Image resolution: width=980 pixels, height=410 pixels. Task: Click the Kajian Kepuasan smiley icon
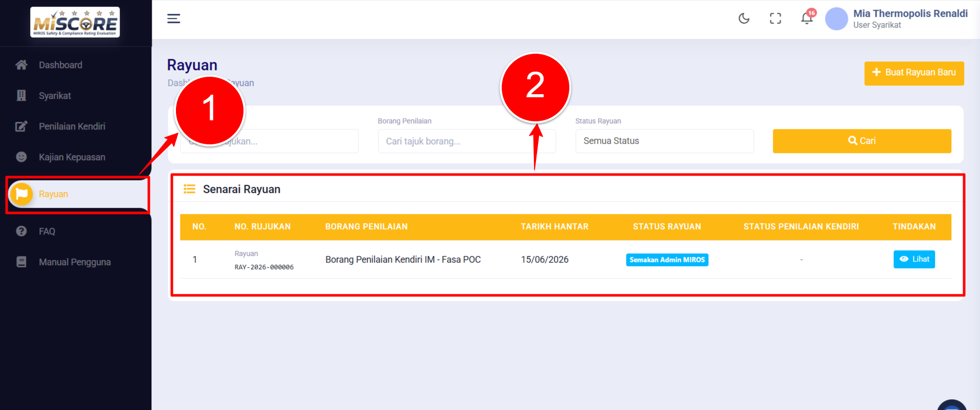click(21, 157)
